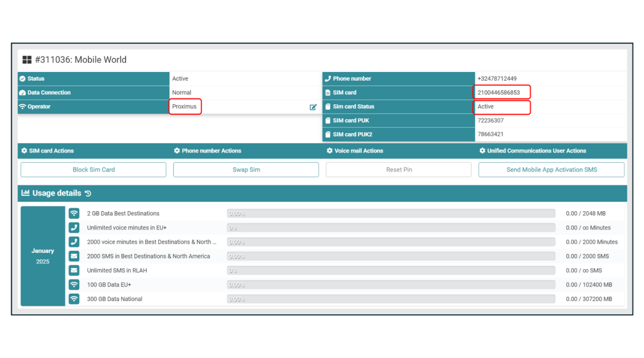Screen dimensions: 644x358
Task: Click progress bar for Unlimited SMS in RLAH
Action: point(391,271)
